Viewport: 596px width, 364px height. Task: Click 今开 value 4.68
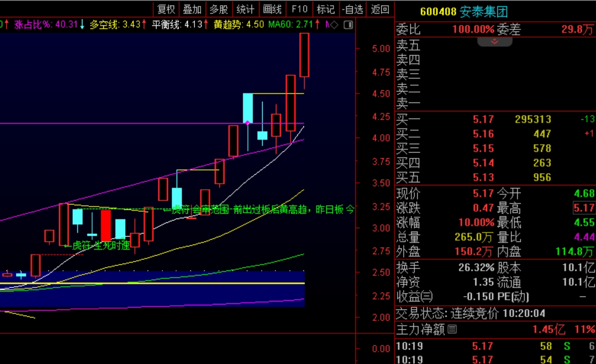(584, 193)
